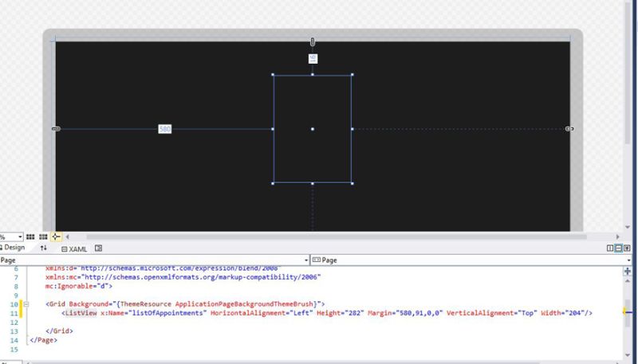Select the vertical split layout icon

coord(610,249)
